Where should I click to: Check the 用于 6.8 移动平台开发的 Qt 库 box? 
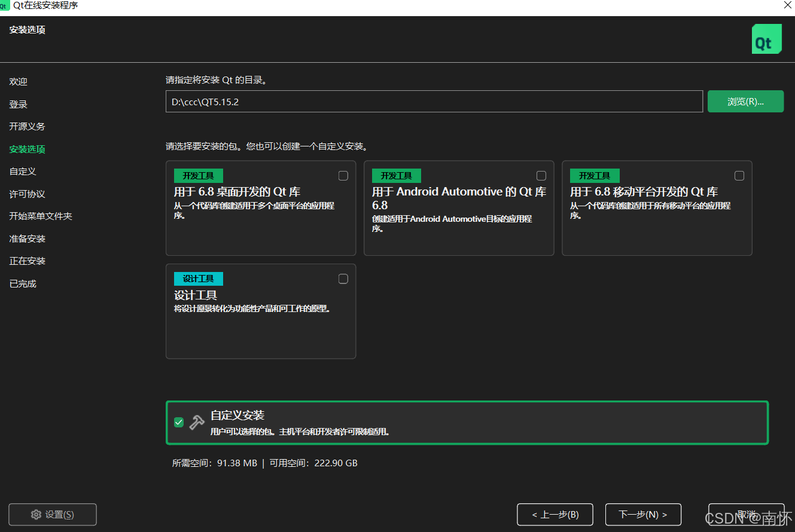pyautogui.click(x=739, y=176)
